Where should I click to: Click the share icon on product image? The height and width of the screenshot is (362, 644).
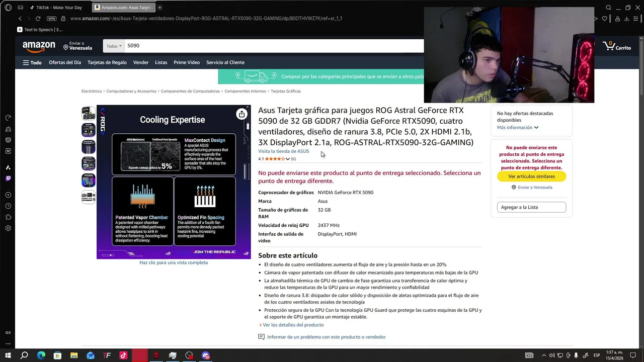tap(242, 114)
